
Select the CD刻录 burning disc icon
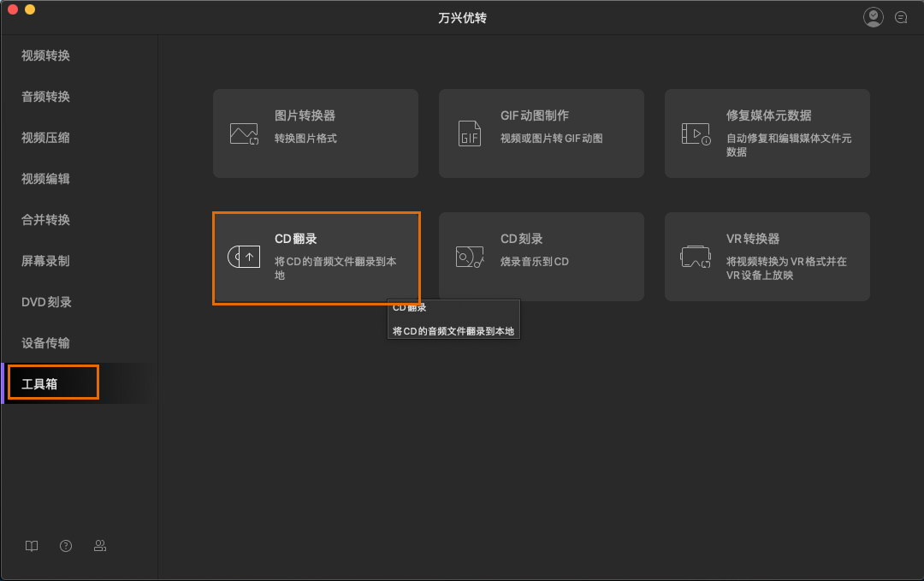(469, 256)
